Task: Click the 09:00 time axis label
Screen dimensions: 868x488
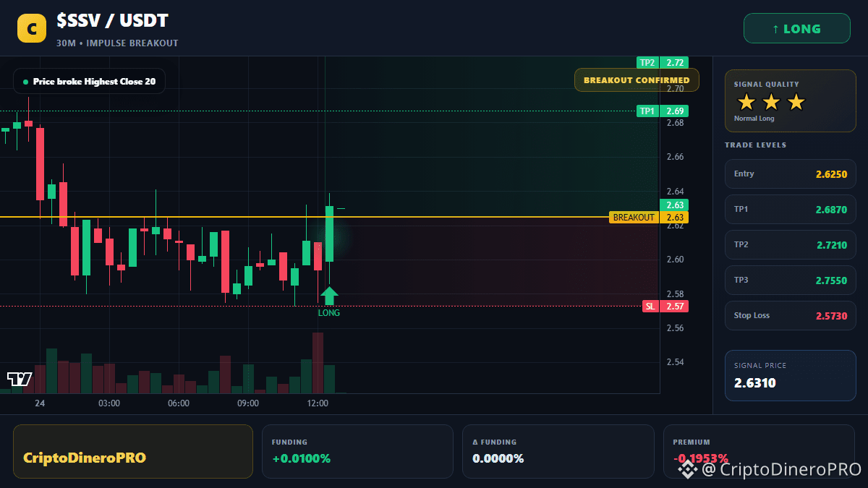Action: [248, 403]
